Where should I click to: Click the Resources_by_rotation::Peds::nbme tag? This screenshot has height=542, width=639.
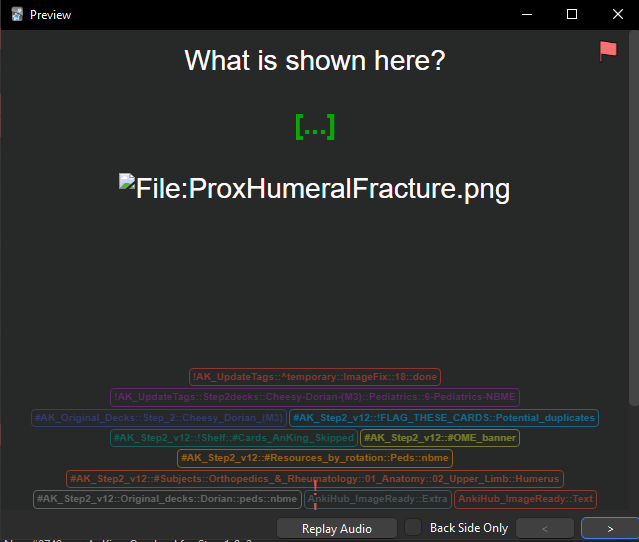(315, 458)
